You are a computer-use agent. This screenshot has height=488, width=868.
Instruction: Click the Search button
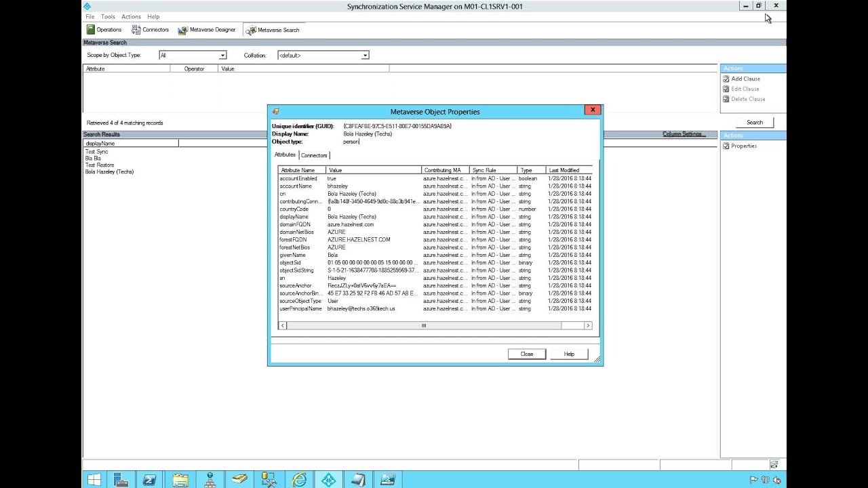[x=755, y=123]
